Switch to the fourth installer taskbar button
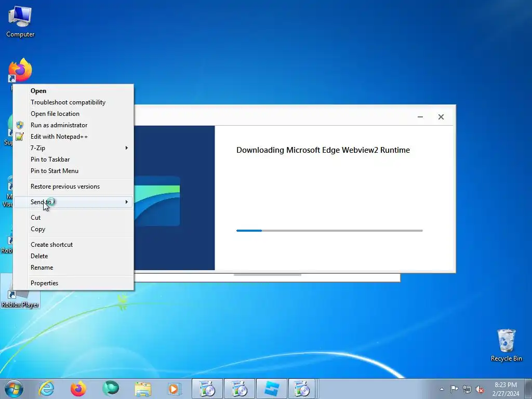Image resolution: width=532 pixels, height=399 pixels. point(302,389)
